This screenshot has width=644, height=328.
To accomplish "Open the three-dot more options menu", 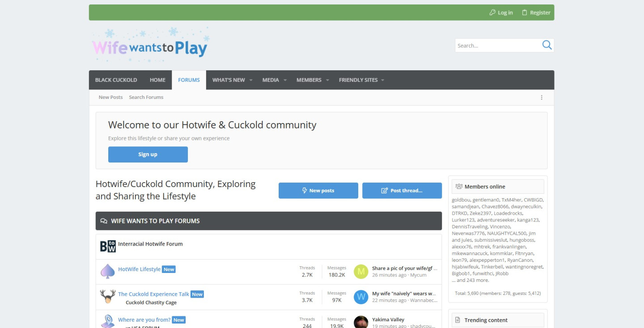I will 542,98.
